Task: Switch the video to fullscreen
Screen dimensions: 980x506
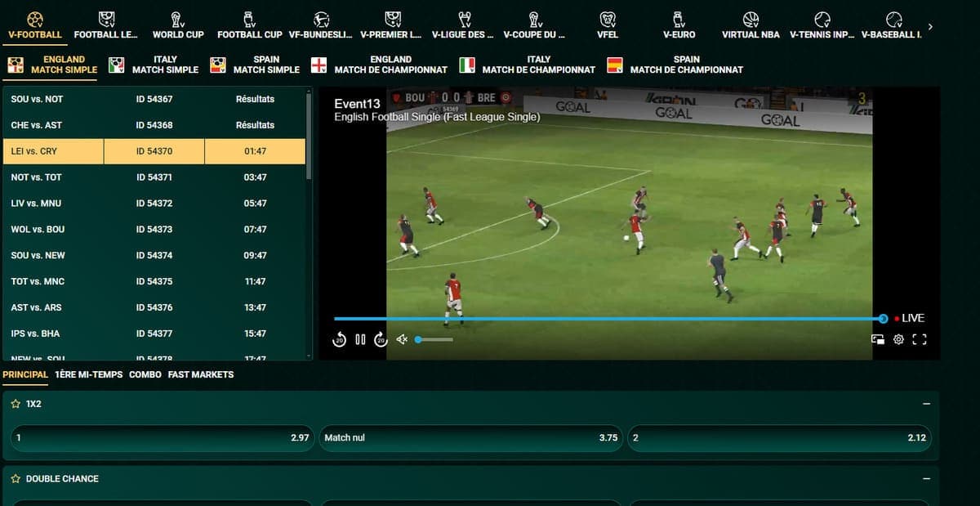Action: click(x=920, y=339)
